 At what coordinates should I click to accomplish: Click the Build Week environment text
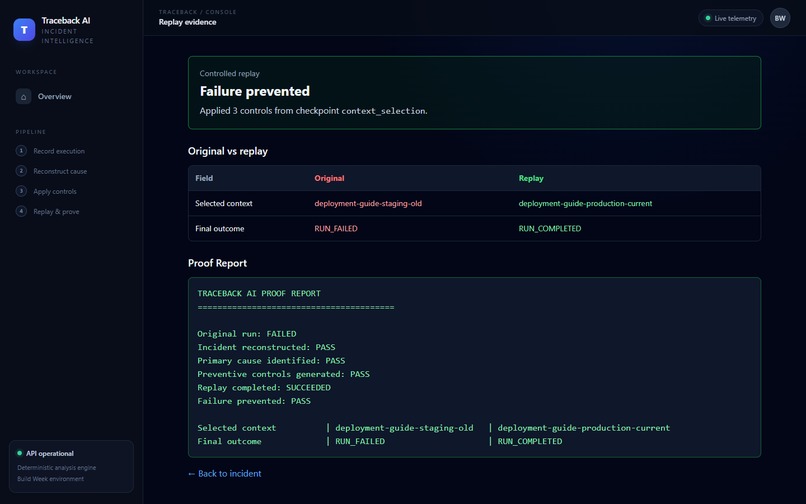tap(50, 479)
